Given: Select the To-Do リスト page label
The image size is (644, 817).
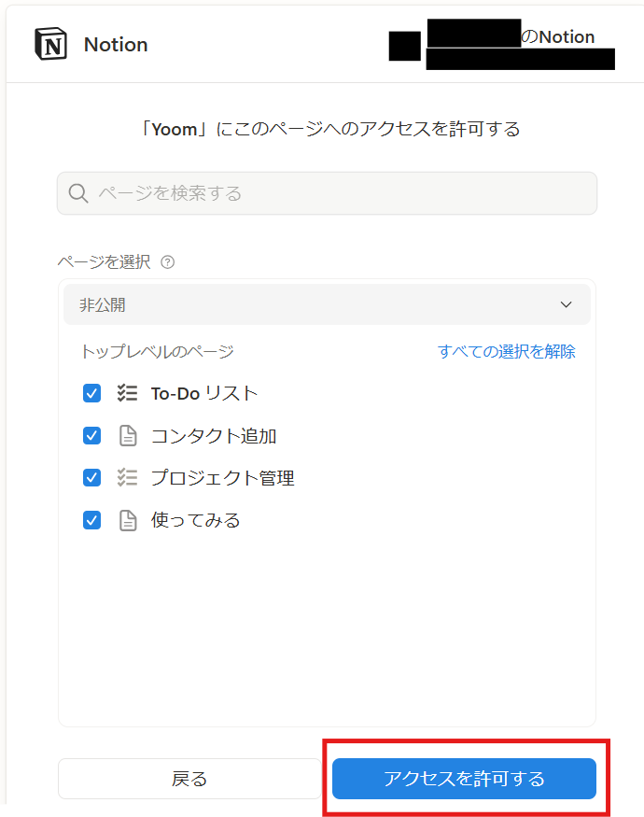Looking at the screenshot, I should (x=204, y=393).
